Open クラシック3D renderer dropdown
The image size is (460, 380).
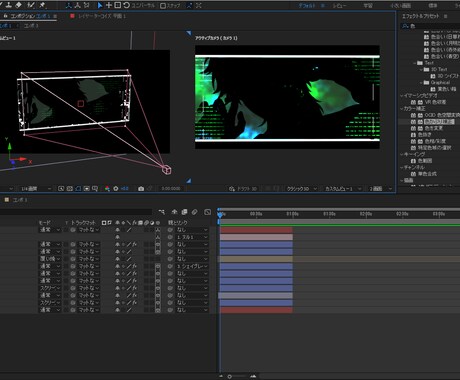coord(302,189)
